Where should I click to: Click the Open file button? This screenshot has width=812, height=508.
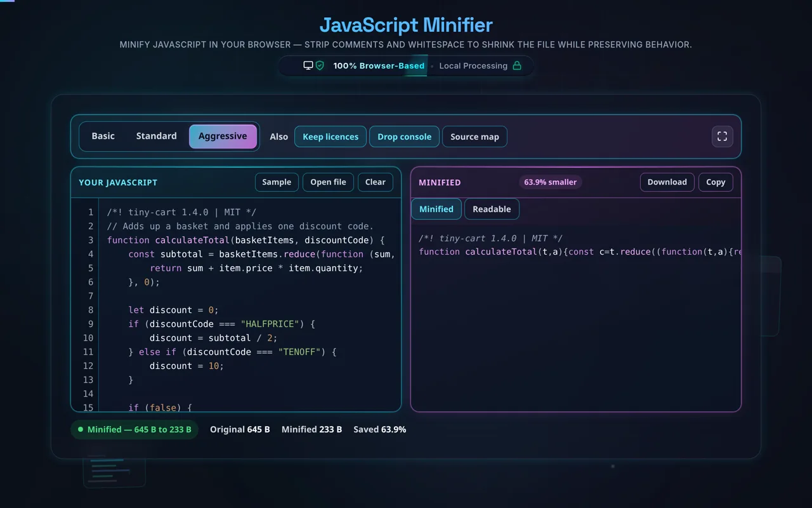point(328,182)
